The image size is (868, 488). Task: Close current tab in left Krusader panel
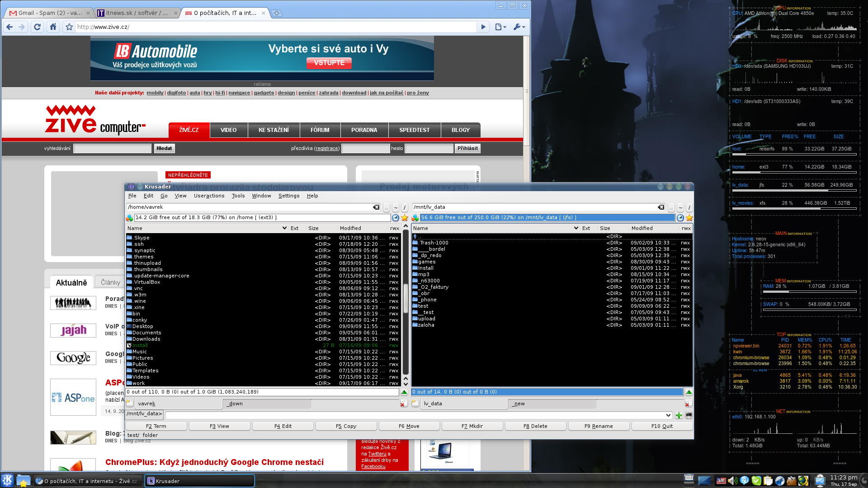403,404
